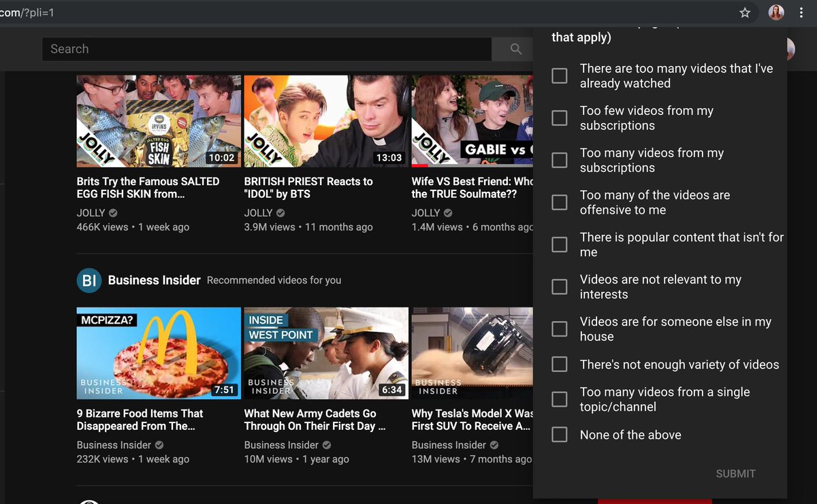Open the Chrome profile avatar
This screenshot has width=817, height=504.
point(776,12)
